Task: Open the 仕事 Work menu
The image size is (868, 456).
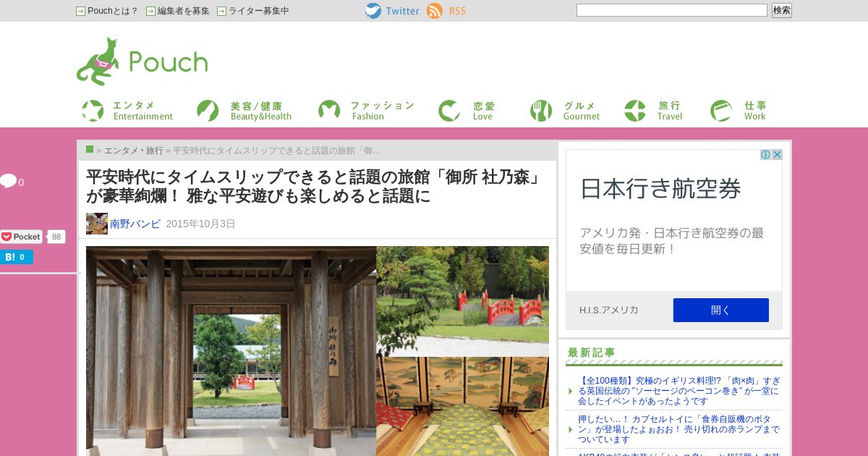Action: tap(739, 111)
